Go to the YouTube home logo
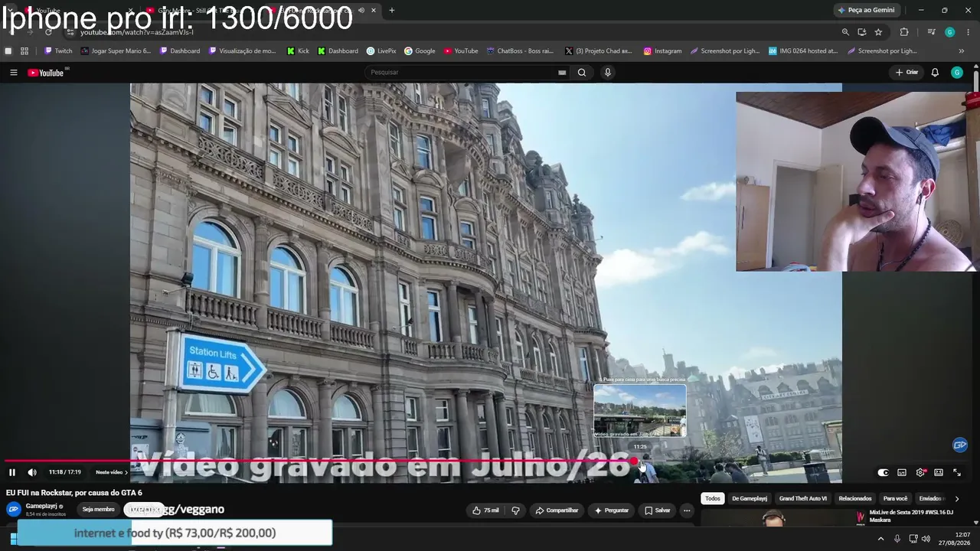The height and width of the screenshot is (551, 980). click(46, 73)
